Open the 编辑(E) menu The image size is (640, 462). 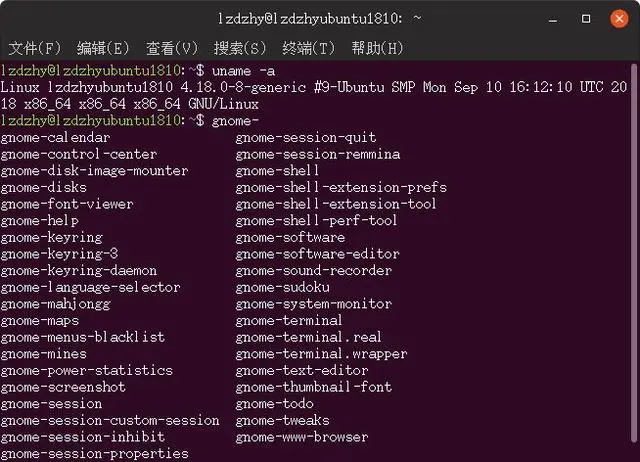coord(103,48)
